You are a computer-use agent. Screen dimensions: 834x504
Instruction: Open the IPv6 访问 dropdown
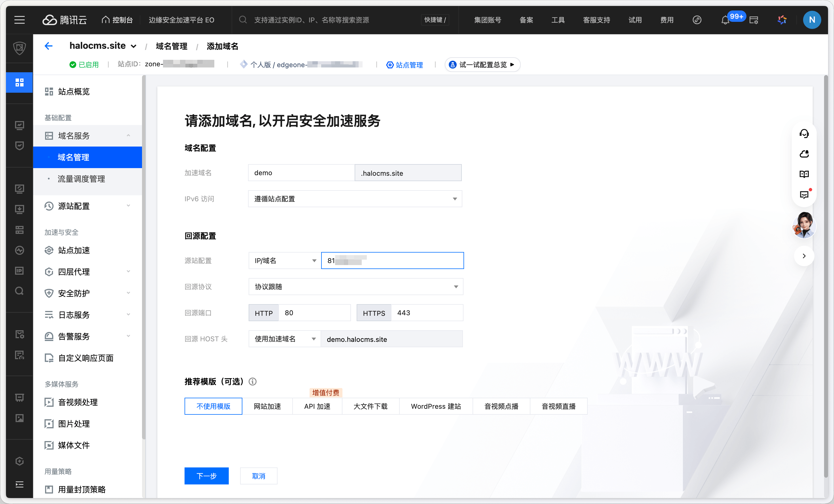click(355, 199)
